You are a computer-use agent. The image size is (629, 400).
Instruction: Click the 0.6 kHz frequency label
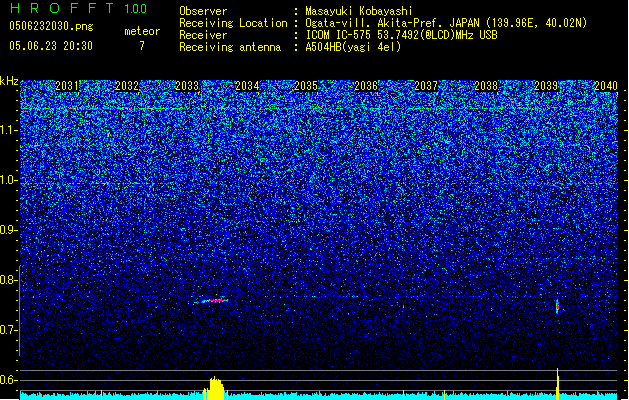[9, 380]
